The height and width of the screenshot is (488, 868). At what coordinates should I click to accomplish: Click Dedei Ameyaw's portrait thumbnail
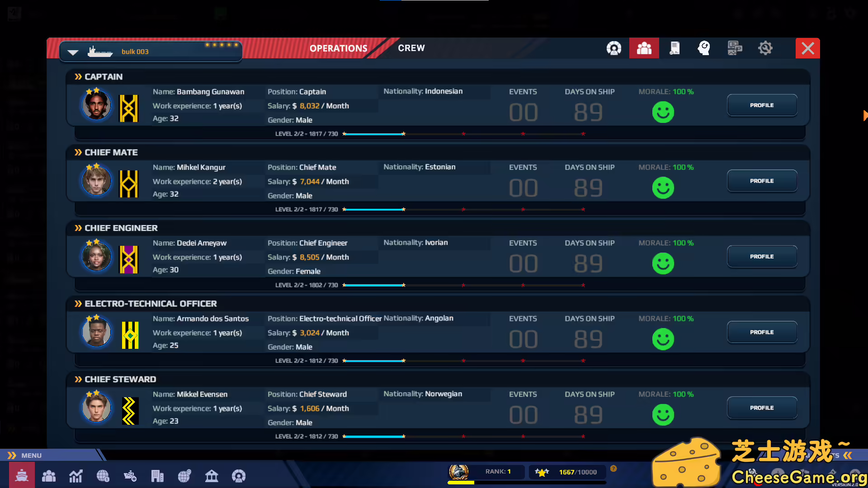(96, 256)
